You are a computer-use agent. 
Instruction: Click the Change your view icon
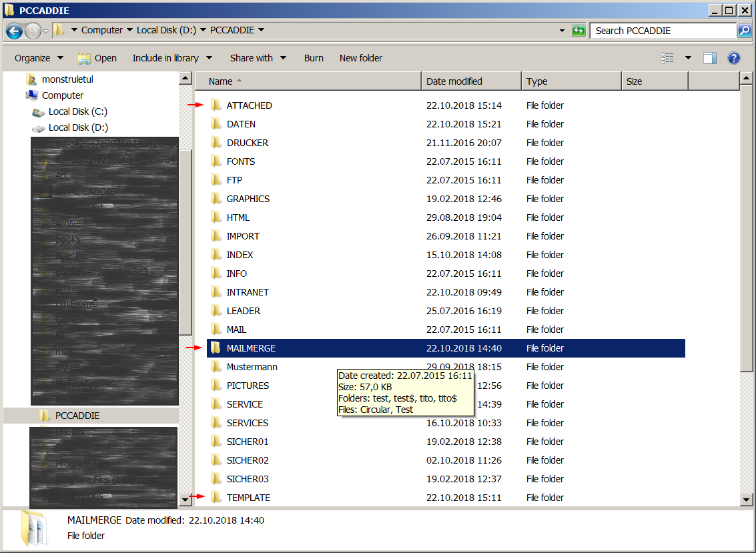pyautogui.click(x=667, y=58)
